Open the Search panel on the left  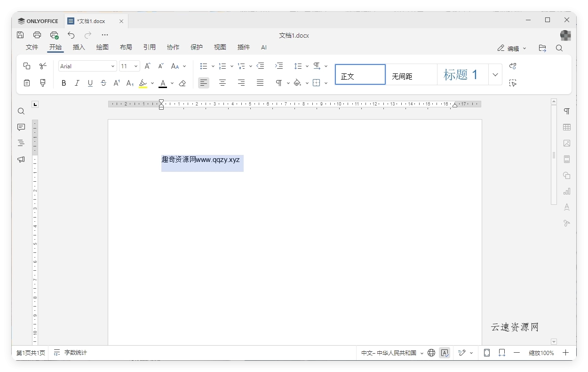pos(21,111)
